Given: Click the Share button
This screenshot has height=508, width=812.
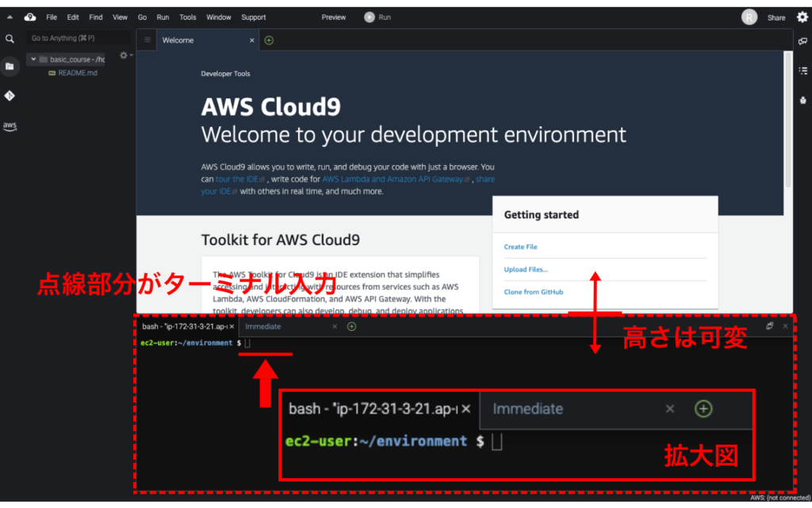Looking at the screenshot, I should 776,17.
